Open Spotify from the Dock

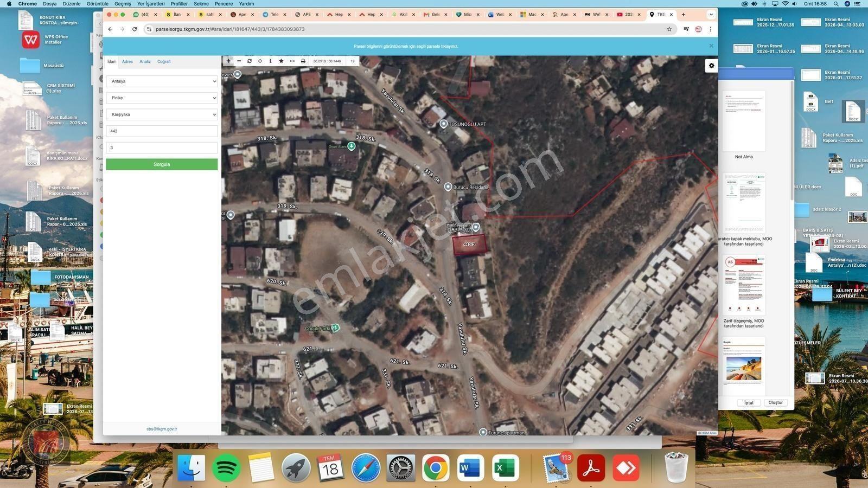click(x=226, y=468)
